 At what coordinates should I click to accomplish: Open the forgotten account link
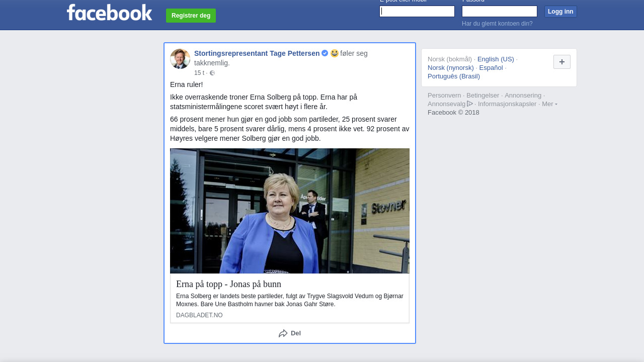tap(497, 24)
